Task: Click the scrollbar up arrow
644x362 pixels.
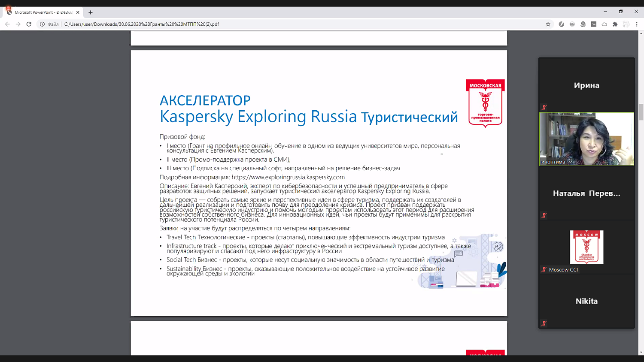Action: coord(641,33)
